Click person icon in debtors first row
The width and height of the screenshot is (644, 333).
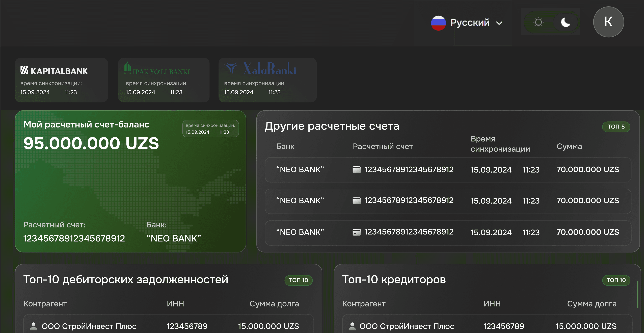(33, 326)
